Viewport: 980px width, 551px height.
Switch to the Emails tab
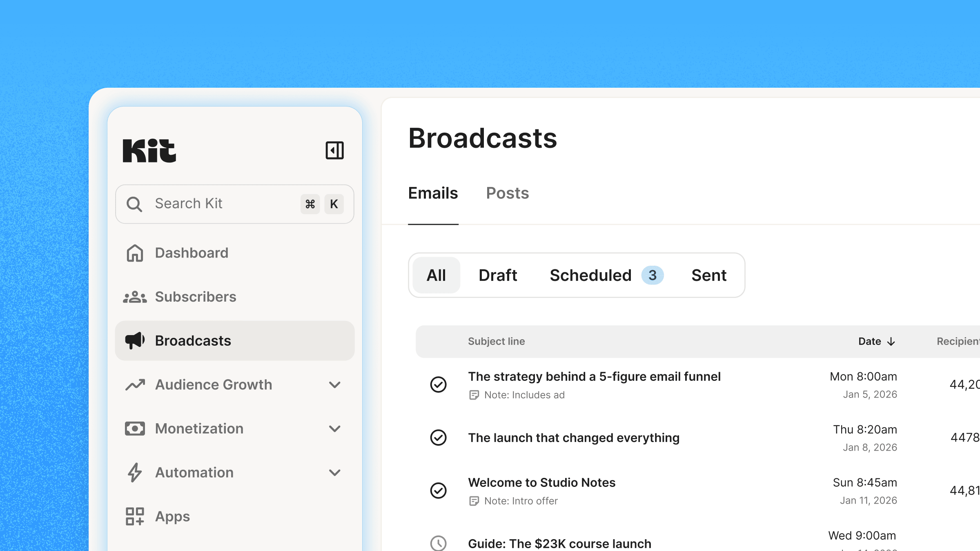tap(433, 193)
